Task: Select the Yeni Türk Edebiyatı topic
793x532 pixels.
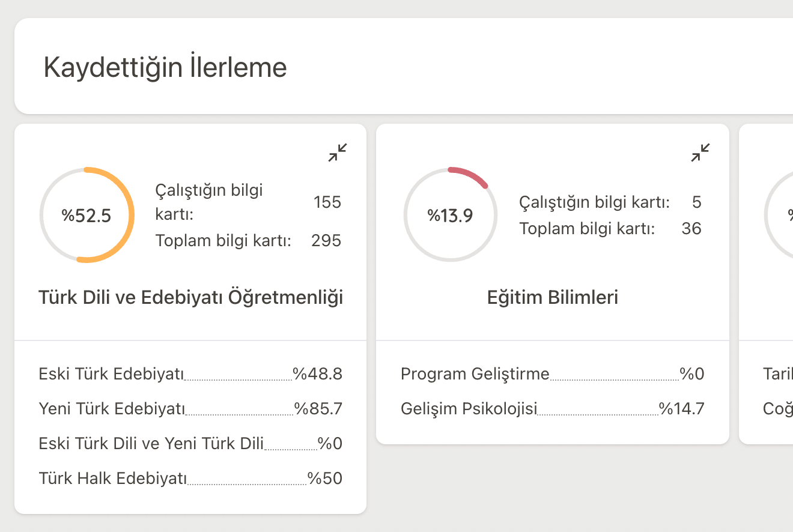Action: [x=112, y=409]
